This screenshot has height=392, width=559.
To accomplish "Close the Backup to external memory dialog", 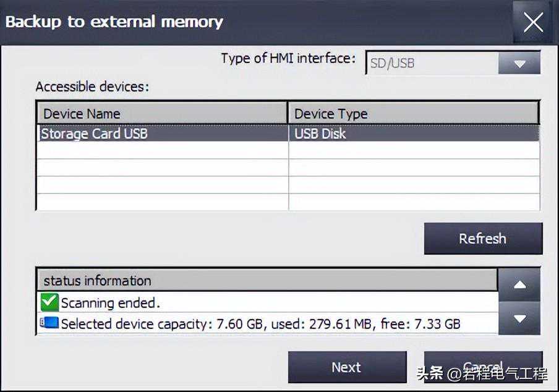I will tap(532, 22).
